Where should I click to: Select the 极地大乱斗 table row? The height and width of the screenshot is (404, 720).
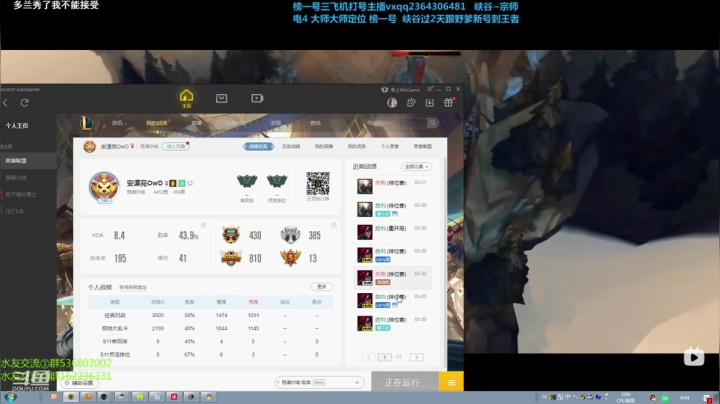click(210, 328)
